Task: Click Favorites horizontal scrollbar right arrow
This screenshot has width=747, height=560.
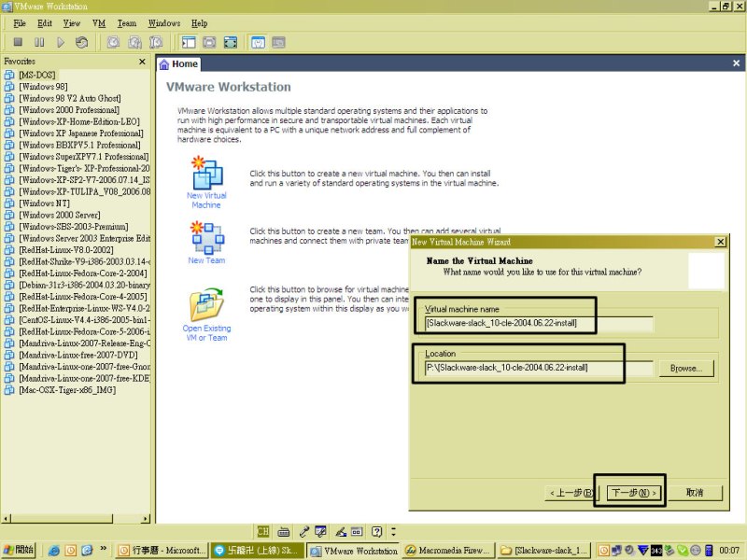Action: [x=146, y=518]
